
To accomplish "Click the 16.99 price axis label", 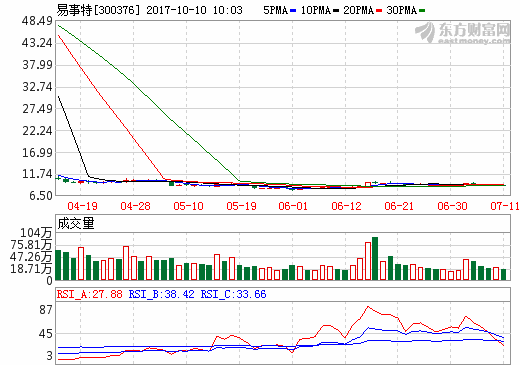I will click(x=37, y=152).
